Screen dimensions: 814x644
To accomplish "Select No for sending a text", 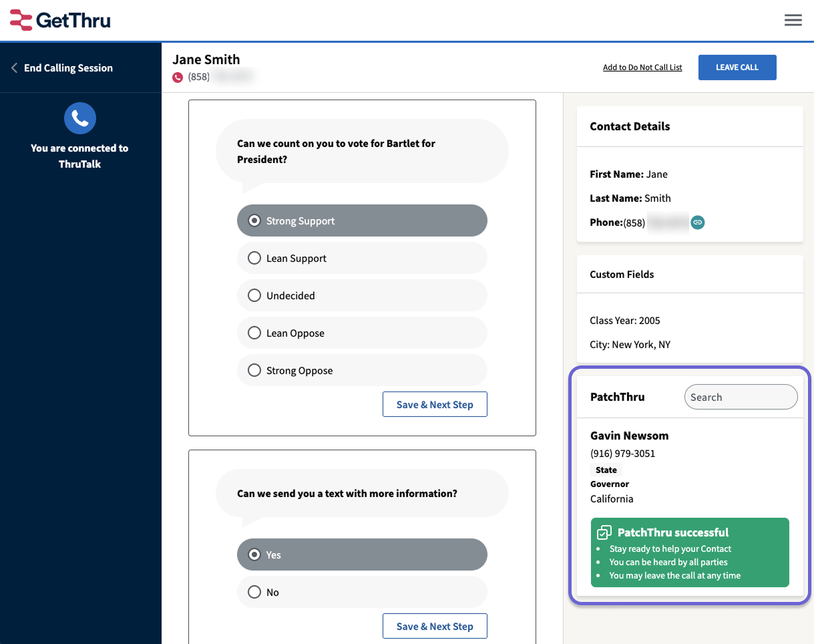I will 362,592.
